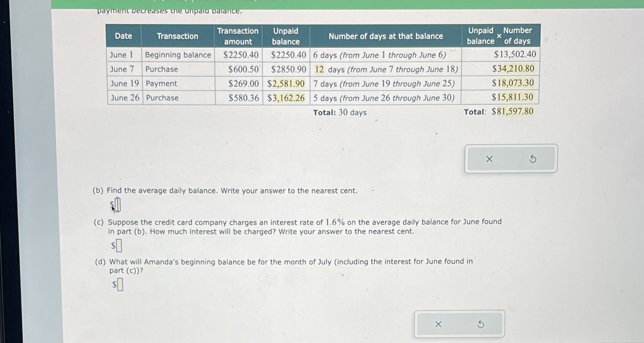Viewport: 644px width, 343px height.
Task: Click the highlighted 12 days entry
Action: click(x=319, y=69)
